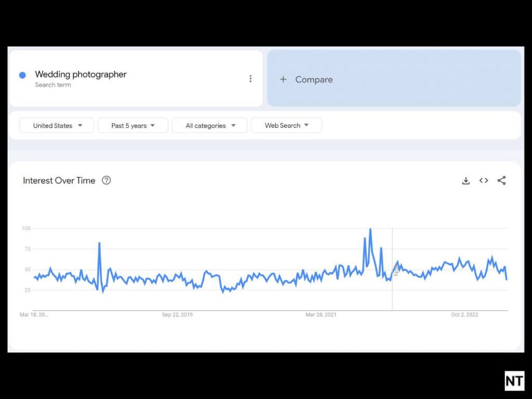The height and width of the screenshot is (399, 532).
Task: Download the Interest Over Time data
Action: click(x=466, y=181)
